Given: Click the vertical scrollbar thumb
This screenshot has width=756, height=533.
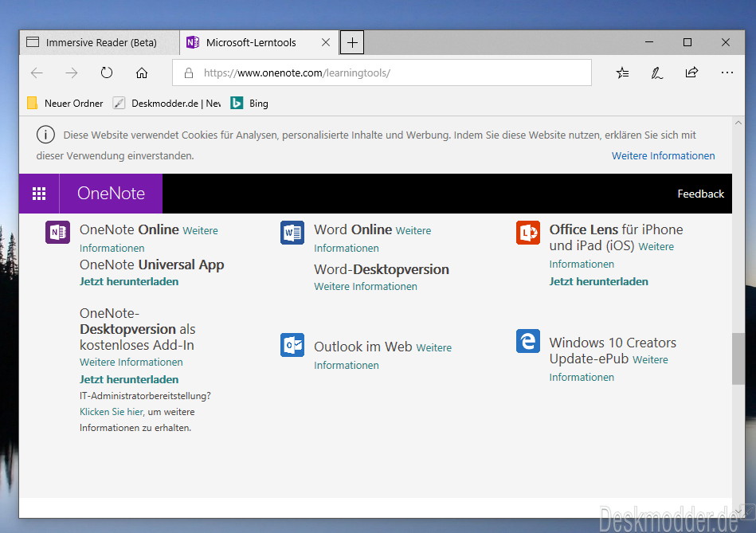Looking at the screenshot, I should click(x=738, y=359).
